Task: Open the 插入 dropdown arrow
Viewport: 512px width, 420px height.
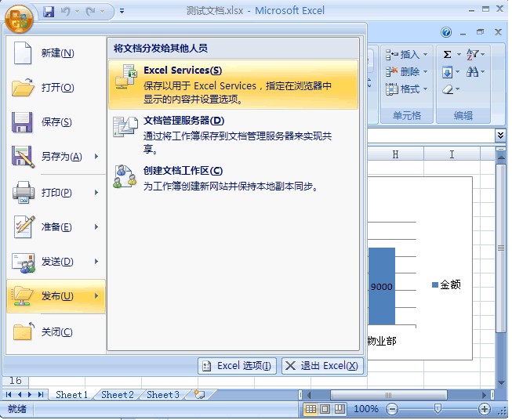Action: click(425, 54)
